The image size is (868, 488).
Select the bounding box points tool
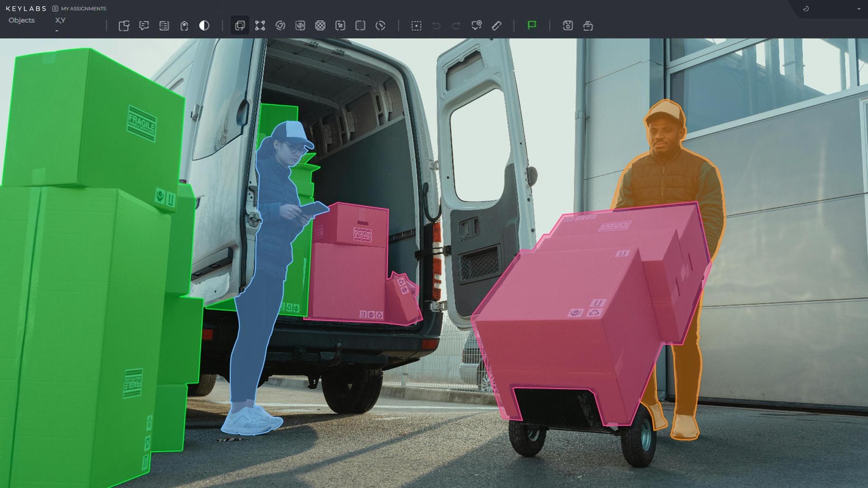260,26
